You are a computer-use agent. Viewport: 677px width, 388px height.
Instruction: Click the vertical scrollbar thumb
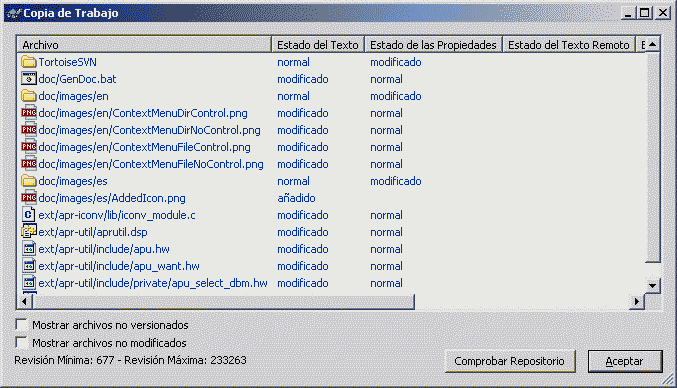(652, 157)
